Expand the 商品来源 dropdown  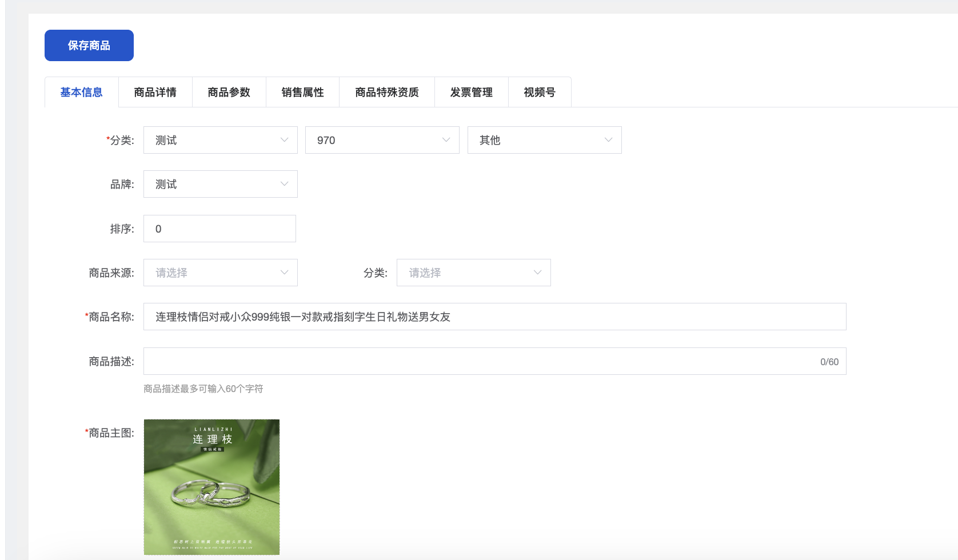(220, 273)
